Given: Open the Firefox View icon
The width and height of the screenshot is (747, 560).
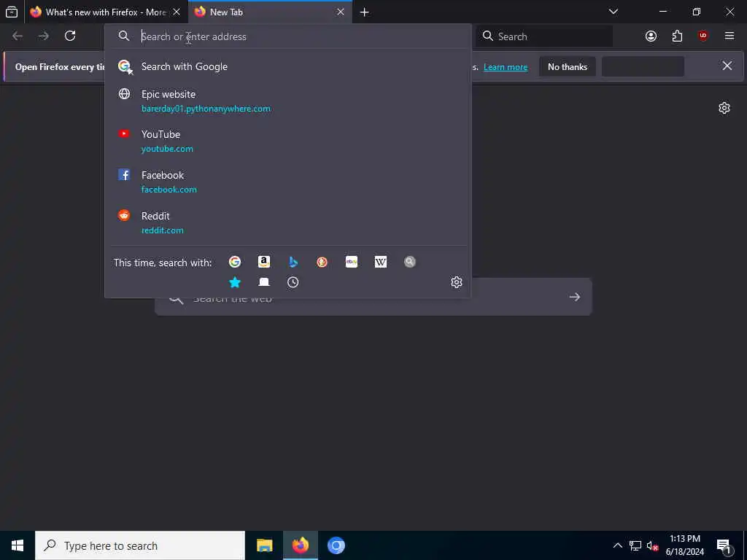Looking at the screenshot, I should pos(12,12).
